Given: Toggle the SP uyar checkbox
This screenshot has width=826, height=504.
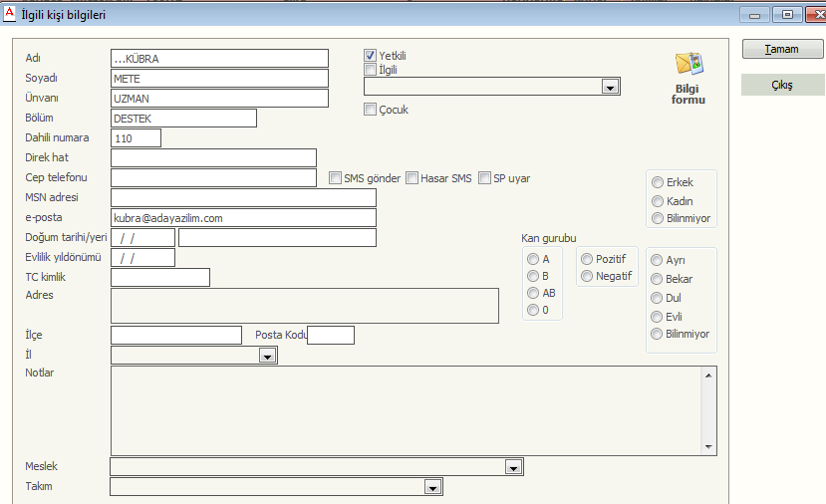Looking at the screenshot, I should 485,178.
